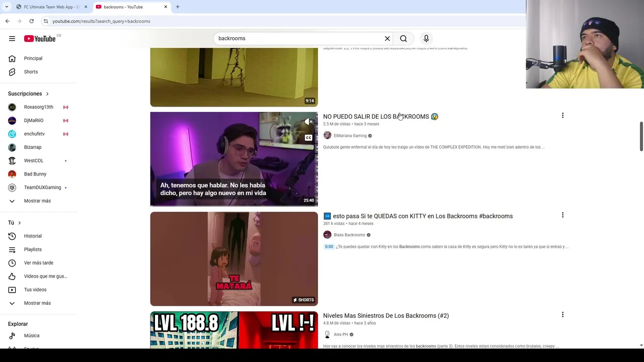Viewport: 644px width, 362px height.
Task: Open a new browser tab with plus
Action: [x=178, y=7]
